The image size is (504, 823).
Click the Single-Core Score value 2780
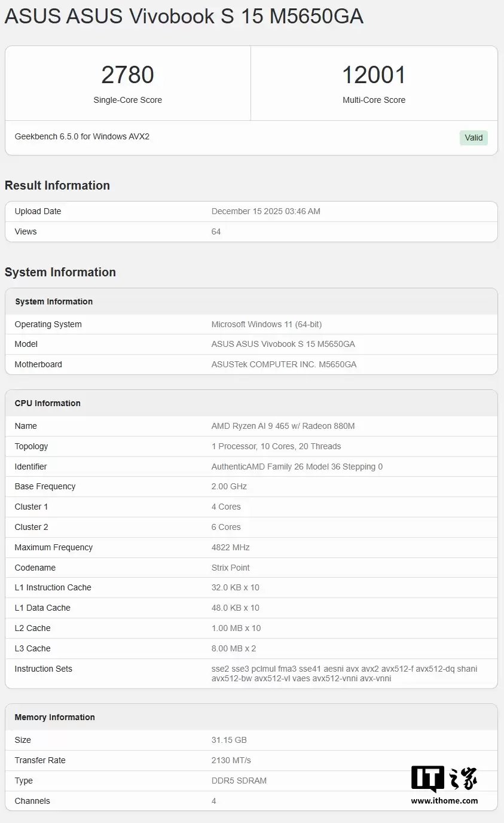(127, 74)
